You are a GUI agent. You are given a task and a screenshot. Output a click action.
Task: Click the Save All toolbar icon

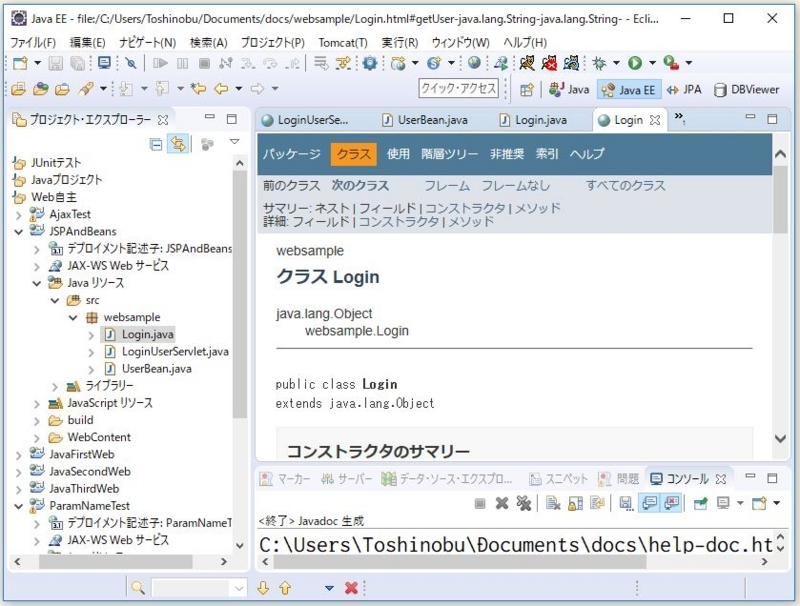[x=78, y=63]
